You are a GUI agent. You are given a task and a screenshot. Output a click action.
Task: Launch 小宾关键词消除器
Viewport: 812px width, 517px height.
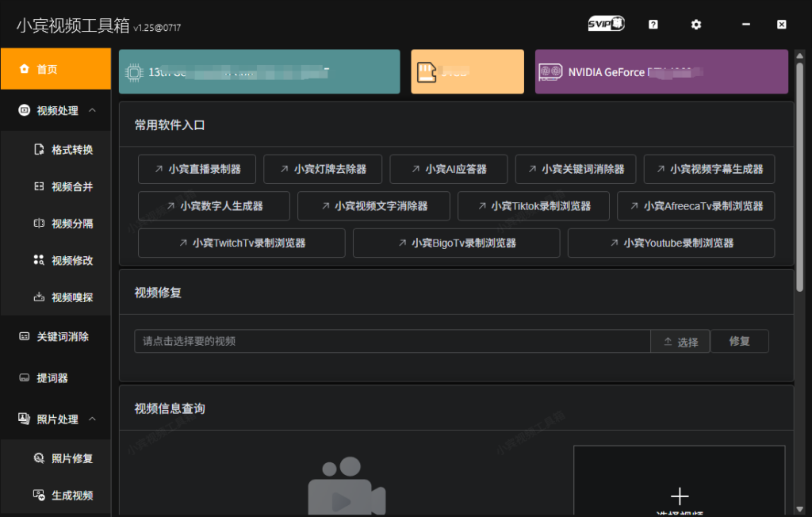[x=576, y=169]
